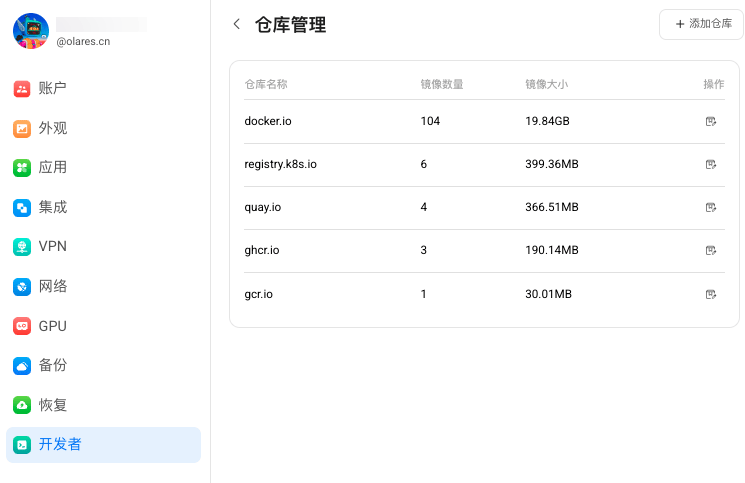Go back using the left chevron arrow
This screenshot has height=483, width=745.
236,24
